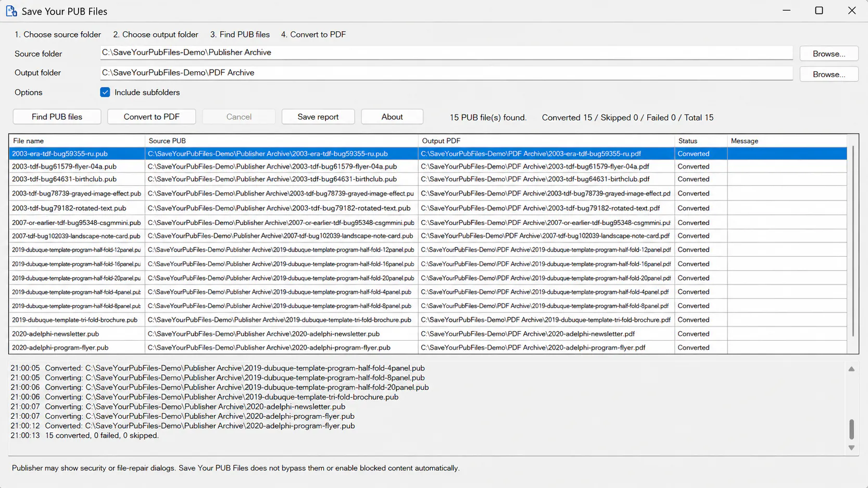Image resolution: width=868 pixels, height=488 pixels.
Task: Click the '15 converted, 0 failed, 0 skipped' log line
Action: pos(84,435)
